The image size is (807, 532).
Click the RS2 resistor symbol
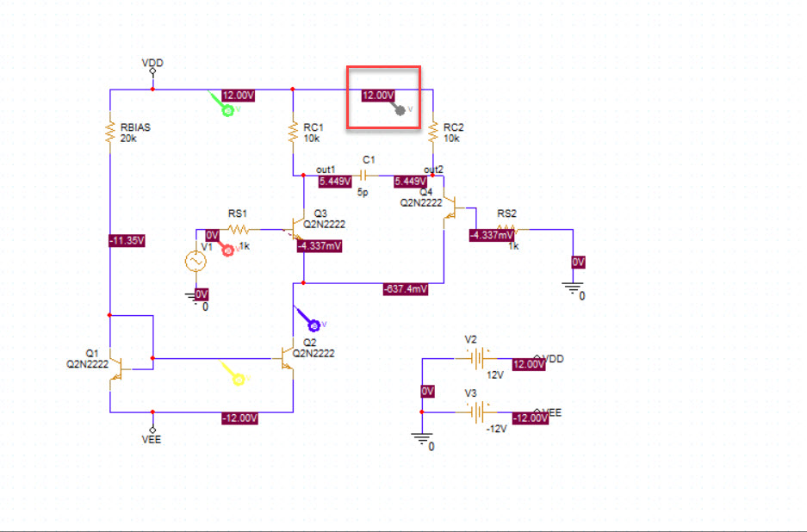pyautogui.click(x=507, y=230)
